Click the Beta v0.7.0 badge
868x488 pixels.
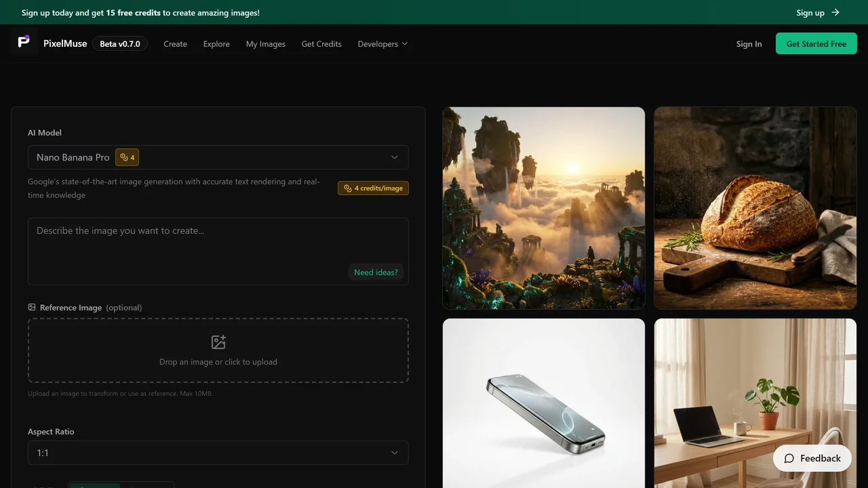[120, 44]
